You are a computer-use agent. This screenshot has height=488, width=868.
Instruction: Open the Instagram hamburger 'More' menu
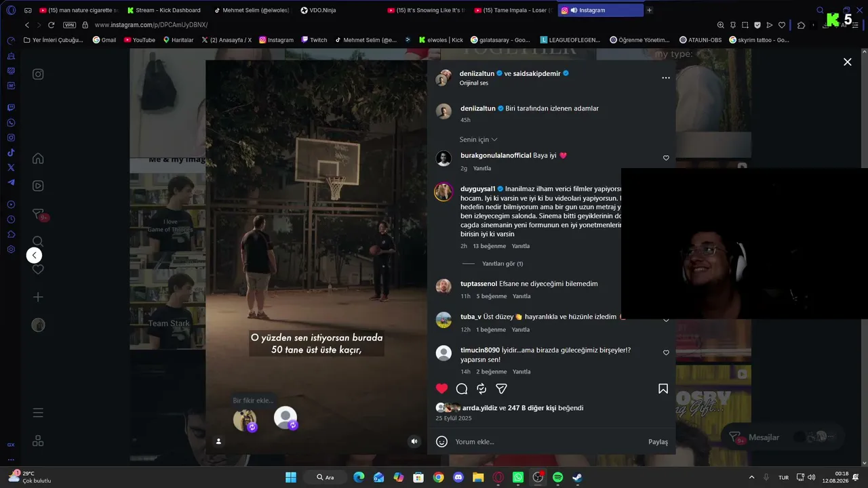pos(38,413)
